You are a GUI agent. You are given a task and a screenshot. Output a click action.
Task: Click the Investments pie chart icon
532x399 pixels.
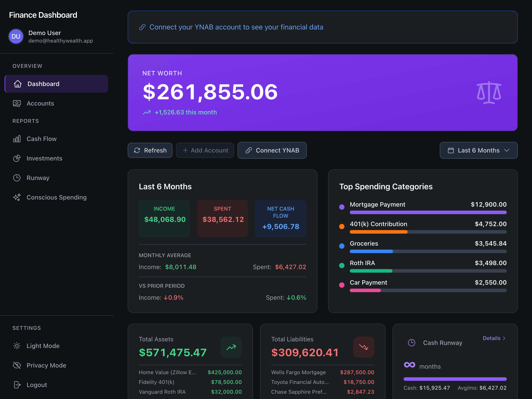click(17, 158)
